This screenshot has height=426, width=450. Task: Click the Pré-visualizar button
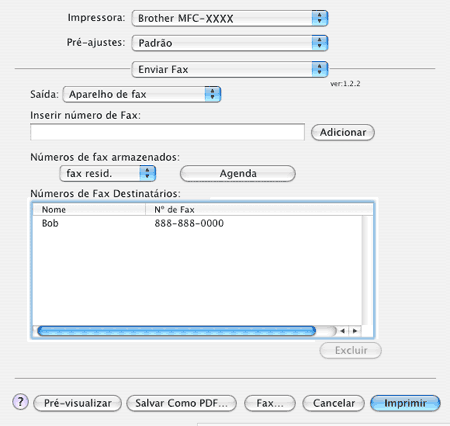tap(78, 403)
